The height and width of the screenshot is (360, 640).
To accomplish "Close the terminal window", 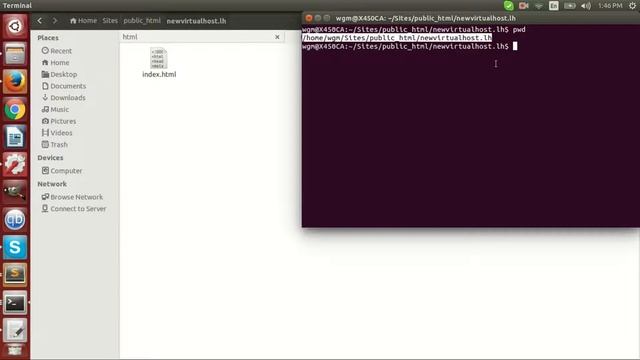I will (x=309, y=18).
